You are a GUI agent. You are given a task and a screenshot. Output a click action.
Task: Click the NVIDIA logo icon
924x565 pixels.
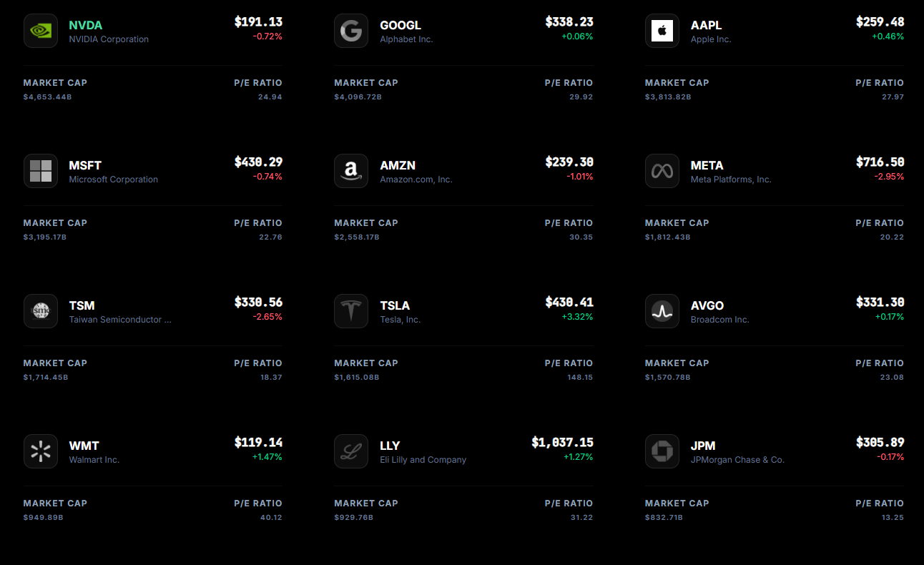tap(41, 31)
